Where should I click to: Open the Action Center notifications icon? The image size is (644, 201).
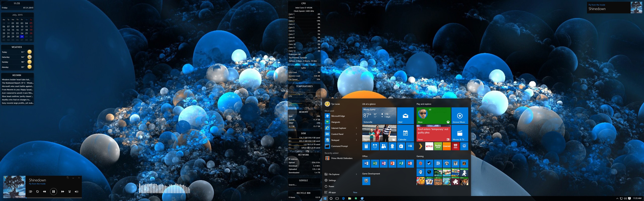(629, 198)
